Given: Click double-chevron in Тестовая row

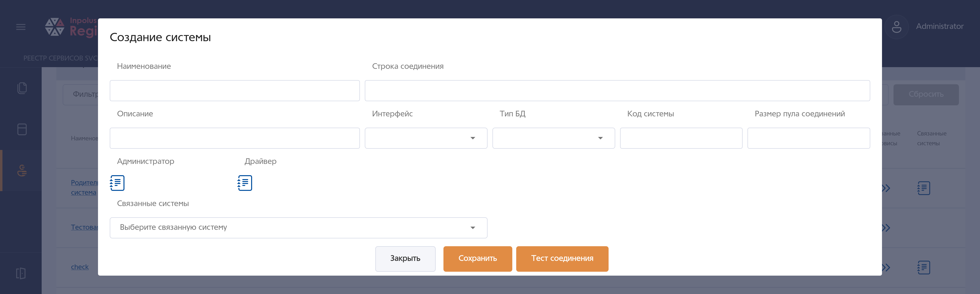Looking at the screenshot, I should point(886,228).
